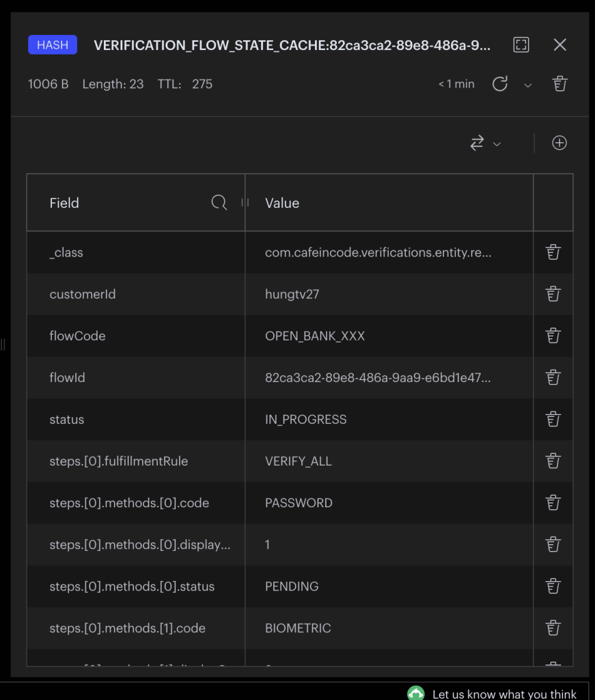Click the HASH type badge

pos(53,44)
